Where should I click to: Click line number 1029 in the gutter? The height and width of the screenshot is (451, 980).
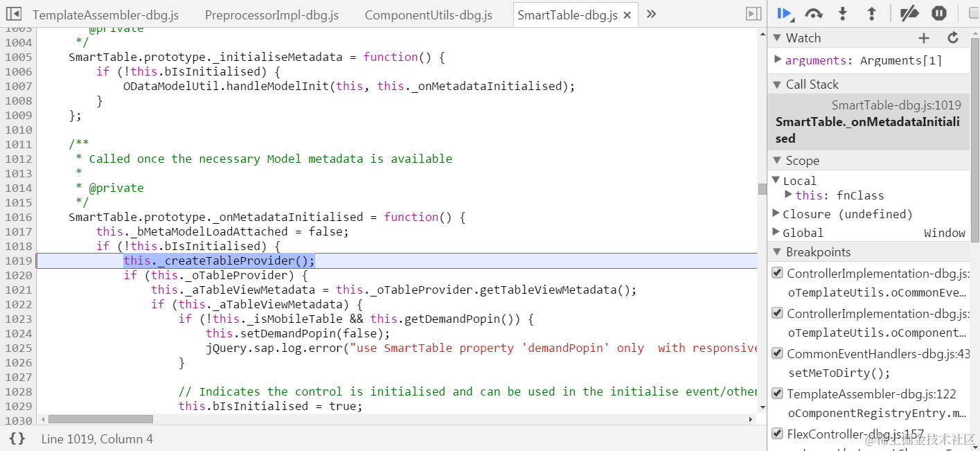point(19,406)
